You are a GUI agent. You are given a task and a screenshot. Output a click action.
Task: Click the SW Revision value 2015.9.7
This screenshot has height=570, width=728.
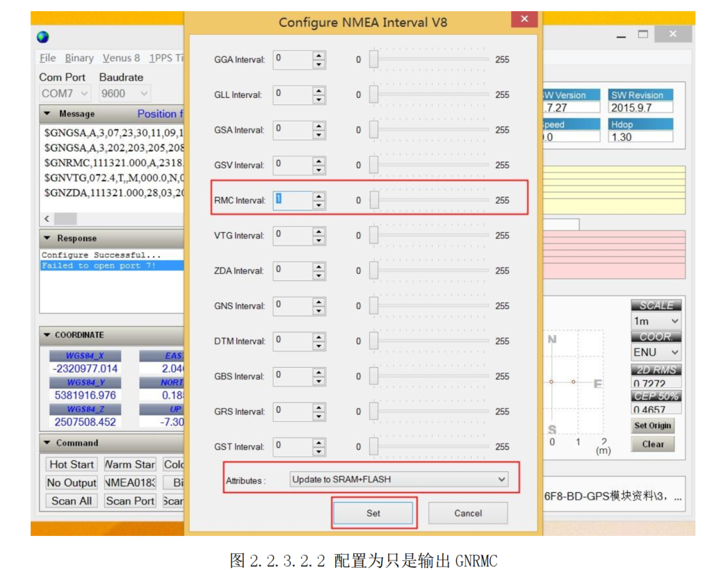[x=640, y=108]
